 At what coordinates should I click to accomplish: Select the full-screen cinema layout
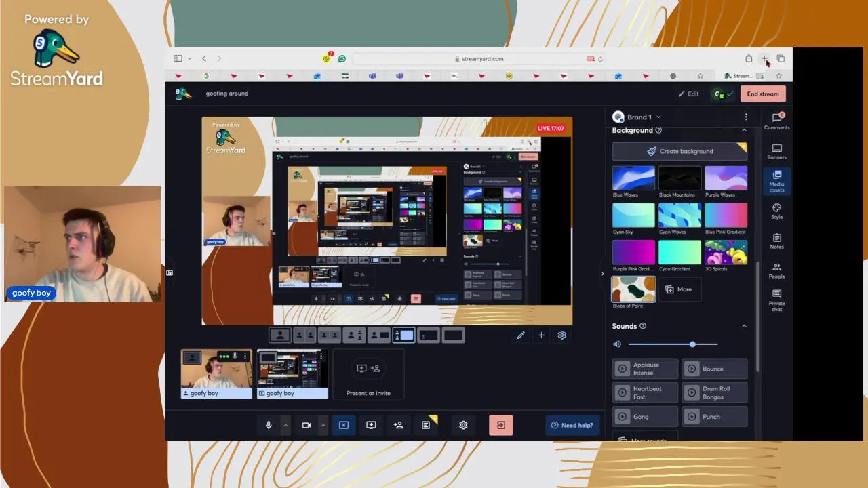453,335
